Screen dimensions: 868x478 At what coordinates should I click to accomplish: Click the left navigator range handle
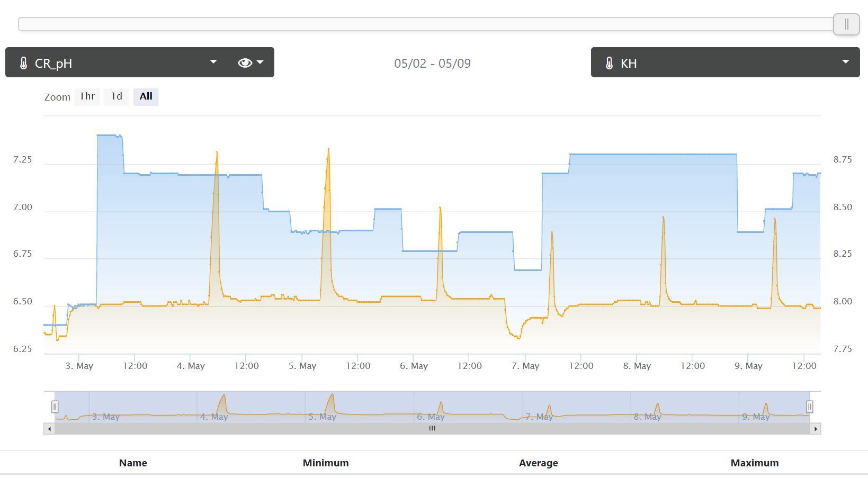click(55, 407)
